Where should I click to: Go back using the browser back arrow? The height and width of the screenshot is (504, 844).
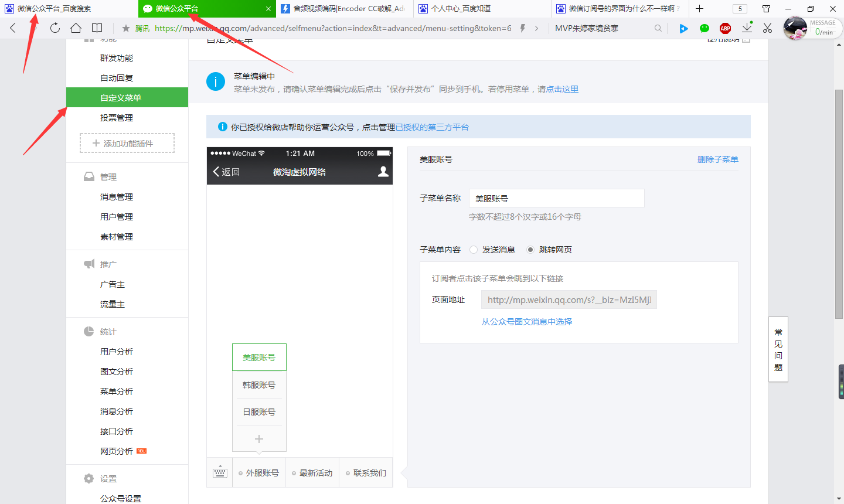point(13,28)
